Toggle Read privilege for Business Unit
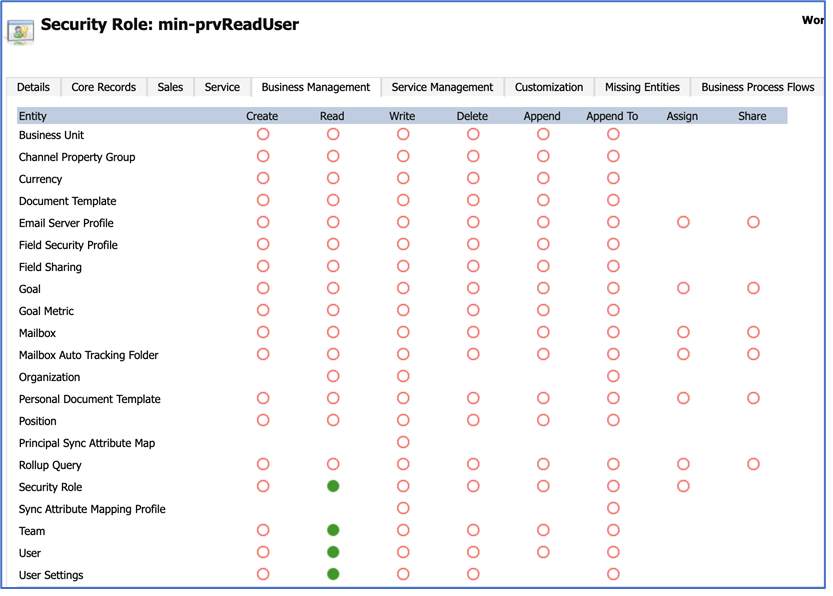Screen dimensions: 833x596 pos(333,134)
